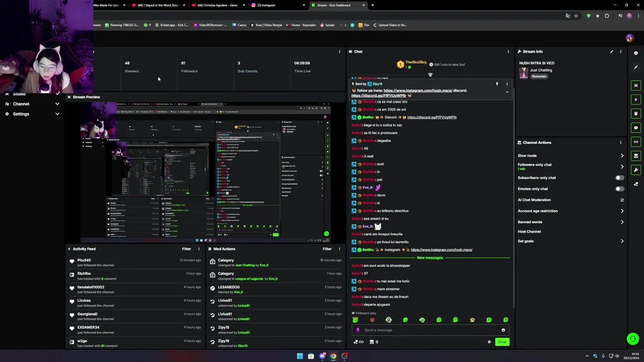Click TheSkullBoy top gifter name
Screen dimensions: 644x362
[416, 62]
